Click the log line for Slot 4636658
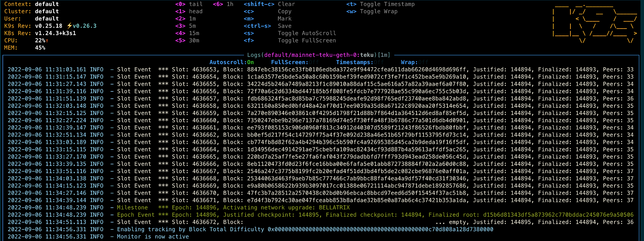 [x=321, y=106]
